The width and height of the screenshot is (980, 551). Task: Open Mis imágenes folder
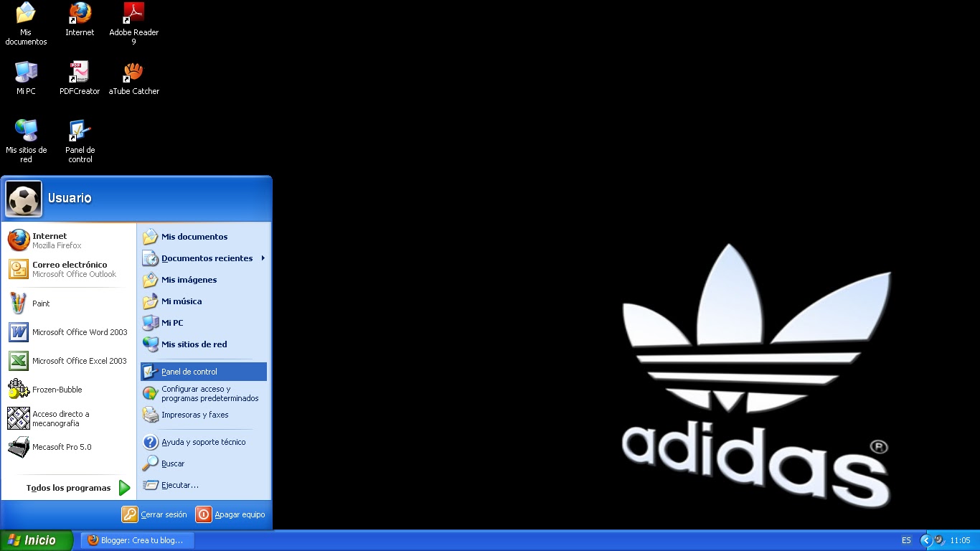pos(204,280)
